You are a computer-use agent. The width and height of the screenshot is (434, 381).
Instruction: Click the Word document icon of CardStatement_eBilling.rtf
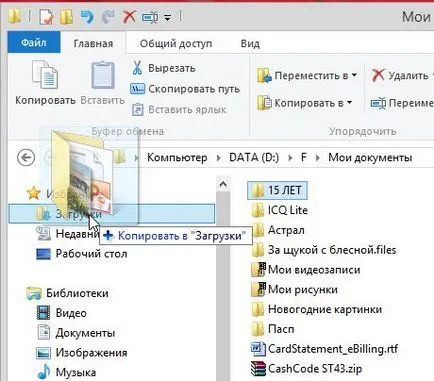(258, 349)
